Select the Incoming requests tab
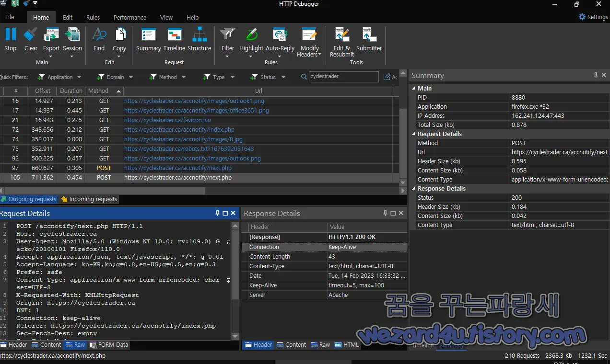This screenshot has width=610, height=364. (x=89, y=199)
